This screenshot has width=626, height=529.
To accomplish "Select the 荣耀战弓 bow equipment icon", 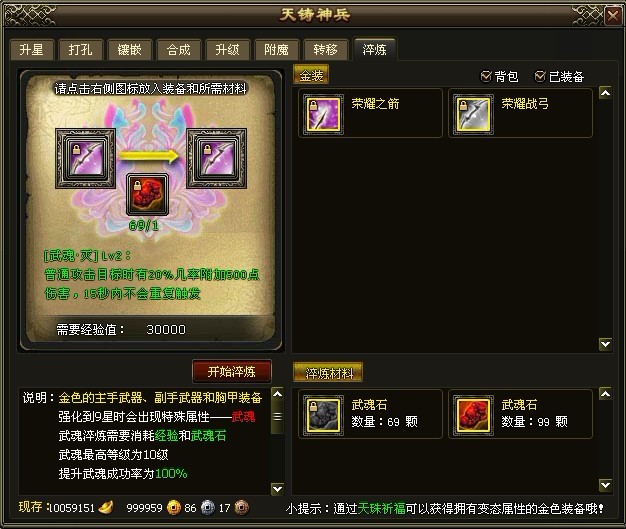I will pos(473,114).
